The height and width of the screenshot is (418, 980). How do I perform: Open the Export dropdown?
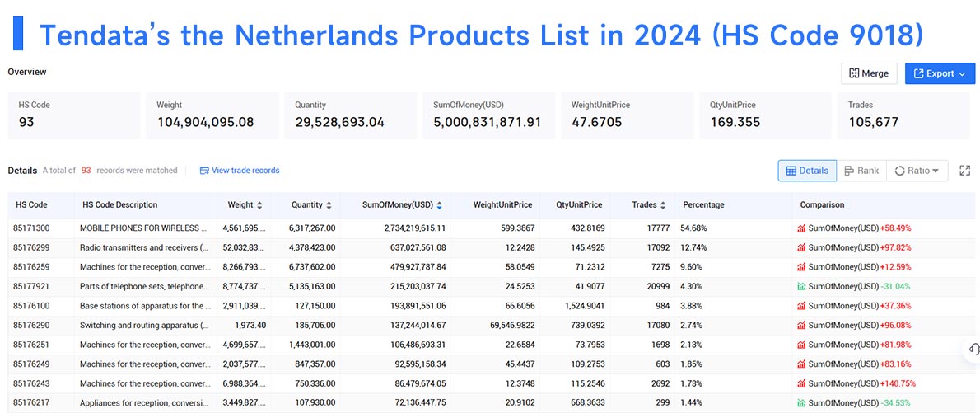pos(940,74)
